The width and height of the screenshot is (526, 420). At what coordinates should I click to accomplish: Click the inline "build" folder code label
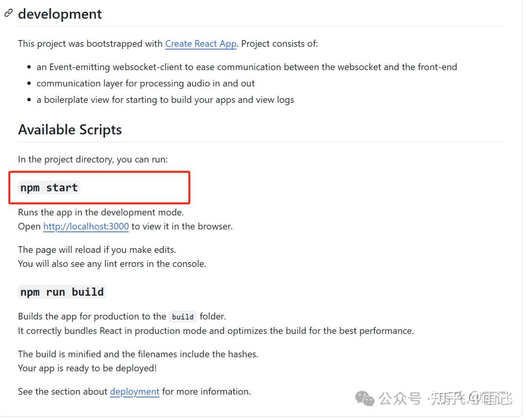pos(183,317)
